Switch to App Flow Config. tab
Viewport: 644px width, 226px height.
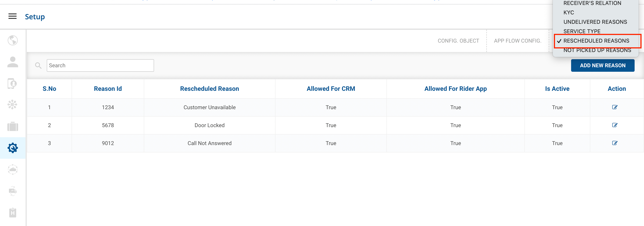[517, 41]
